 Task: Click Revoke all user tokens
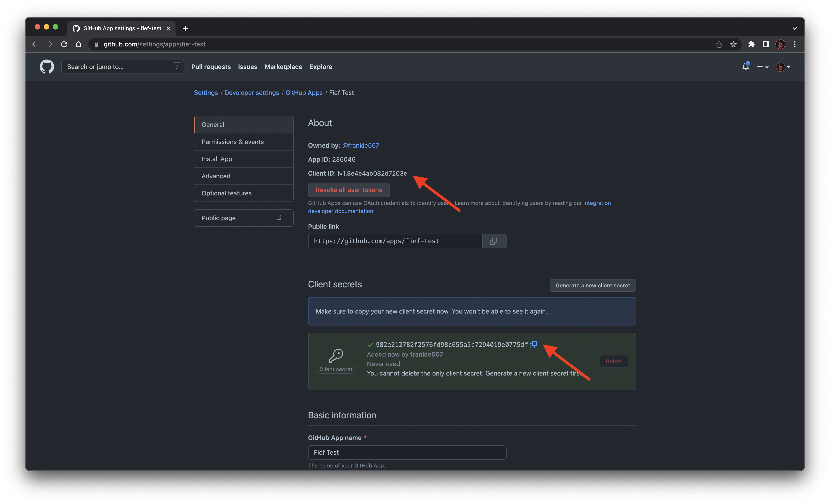349,190
